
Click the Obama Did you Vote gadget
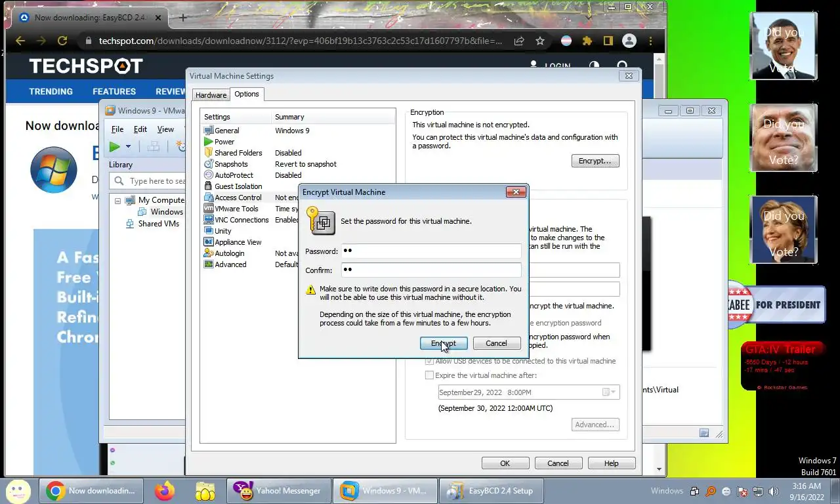coord(784,45)
